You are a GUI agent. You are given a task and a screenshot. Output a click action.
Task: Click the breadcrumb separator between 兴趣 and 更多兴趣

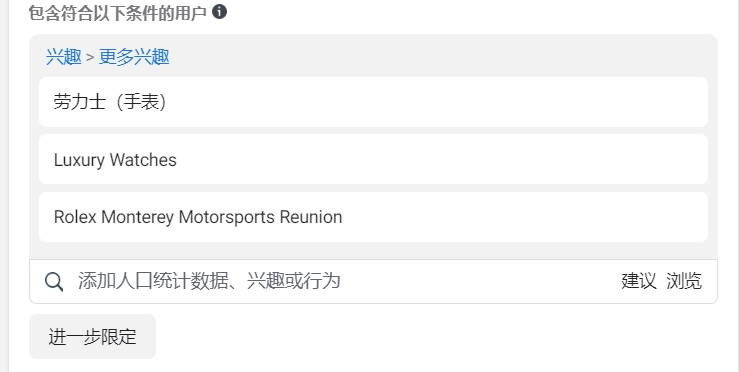pyautogui.click(x=90, y=58)
